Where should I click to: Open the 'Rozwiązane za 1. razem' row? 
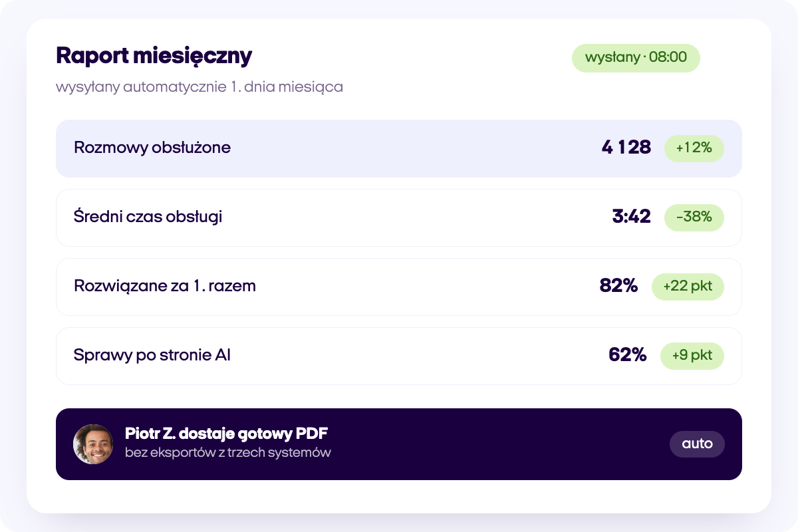click(399, 287)
